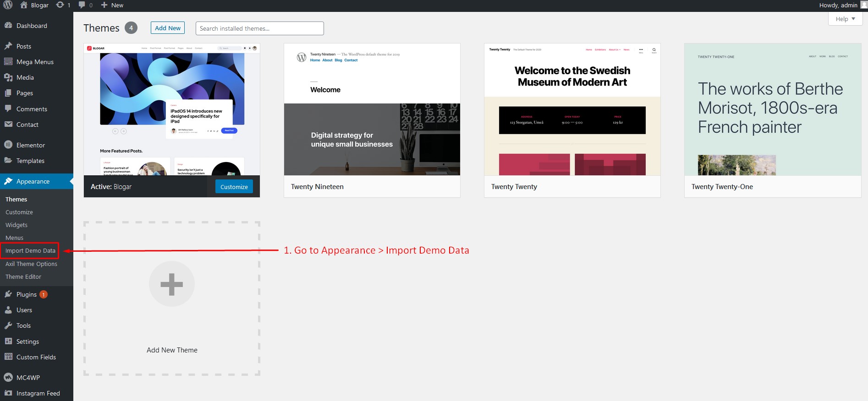Click the Search installed themes field
This screenshot has width=868, height=401.
click(x=260, y=28)
